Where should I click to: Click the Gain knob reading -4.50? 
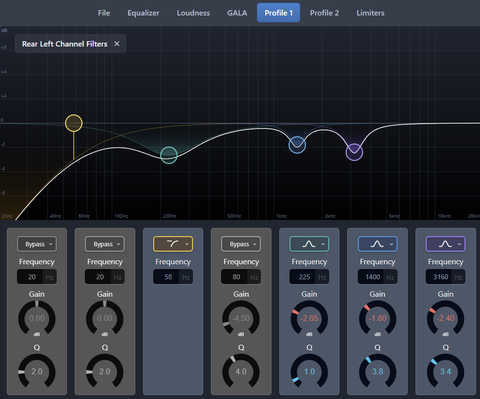(241, 318)
